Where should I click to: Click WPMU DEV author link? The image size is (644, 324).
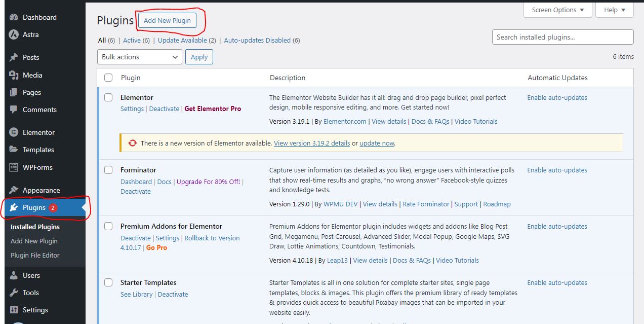(x=340, y=204)
